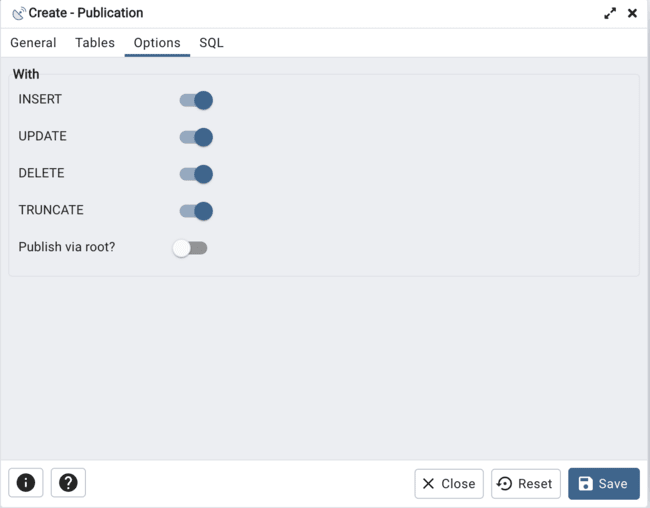Image resolution: width=650 pixels, height=508 pixels.
Task: Click the Reset button
Action: pos(525,483)
